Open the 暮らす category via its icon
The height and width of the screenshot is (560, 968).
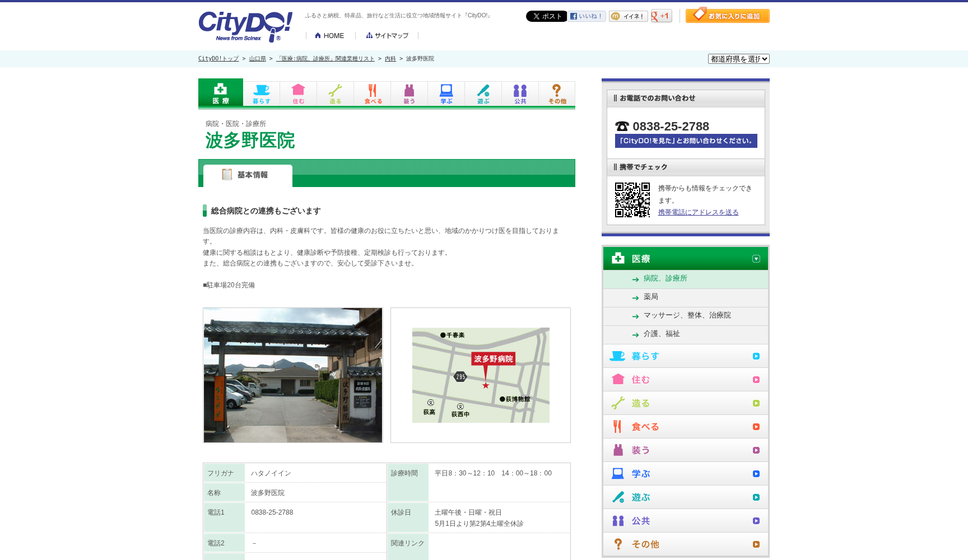pyautogui.click(x=261, y=94)
